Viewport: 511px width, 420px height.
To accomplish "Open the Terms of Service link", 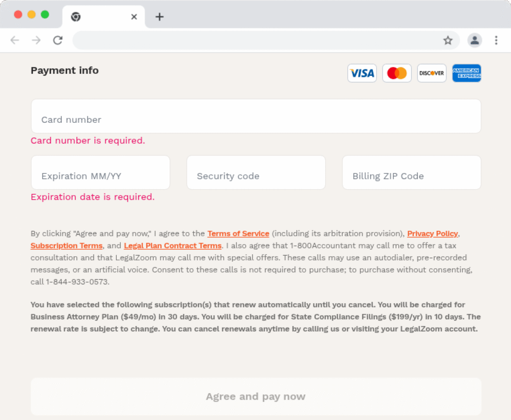I will [238, 233].
